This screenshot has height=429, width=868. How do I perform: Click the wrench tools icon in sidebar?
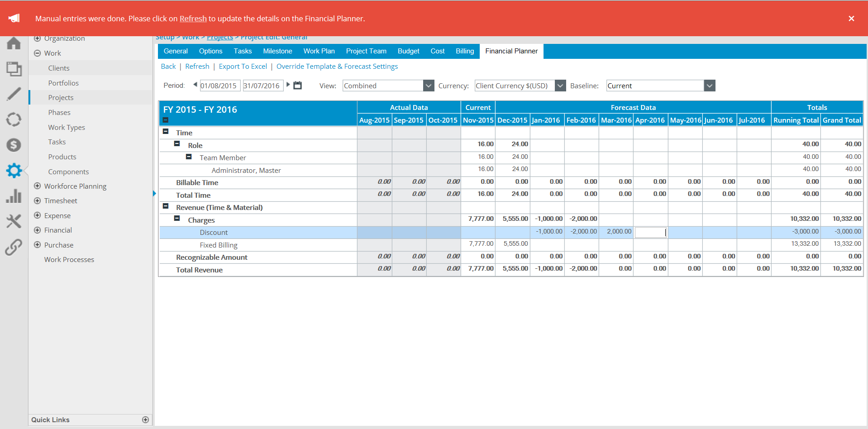tap(14, 221)
